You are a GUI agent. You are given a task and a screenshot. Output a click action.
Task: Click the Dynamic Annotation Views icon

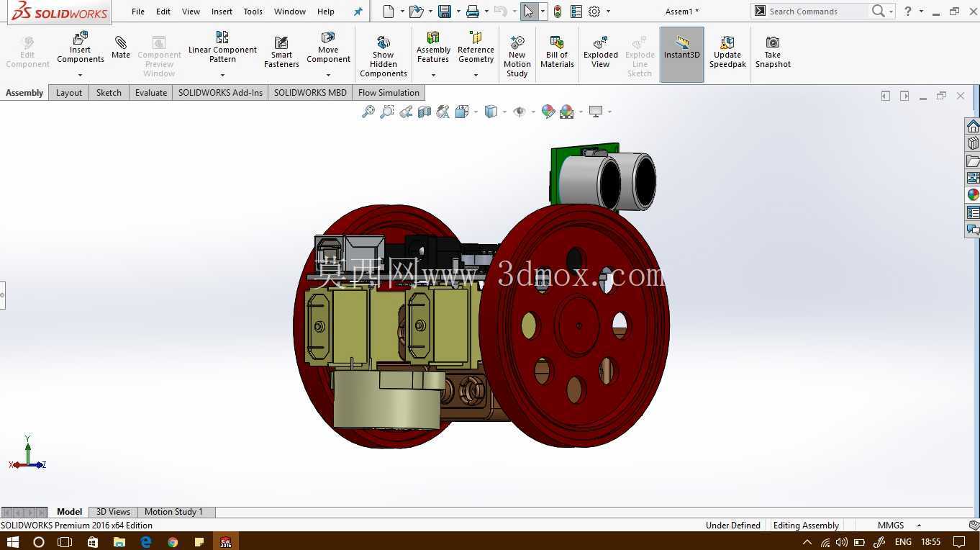[x=443, y=112]
